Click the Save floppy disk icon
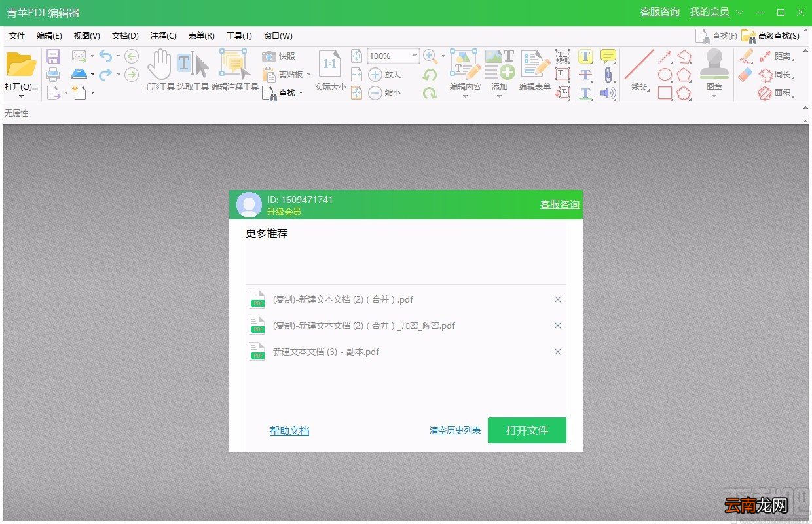The image size is (812, 524). point(53,56)
